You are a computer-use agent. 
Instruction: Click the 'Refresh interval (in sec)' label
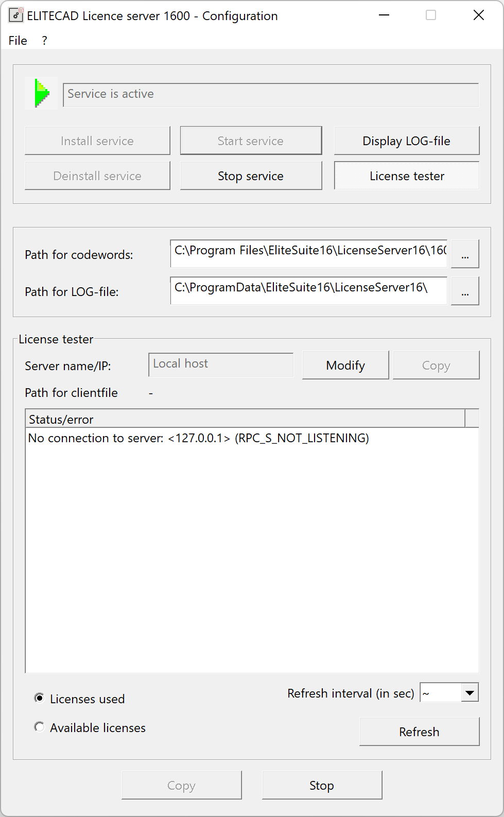coord(351,693)
